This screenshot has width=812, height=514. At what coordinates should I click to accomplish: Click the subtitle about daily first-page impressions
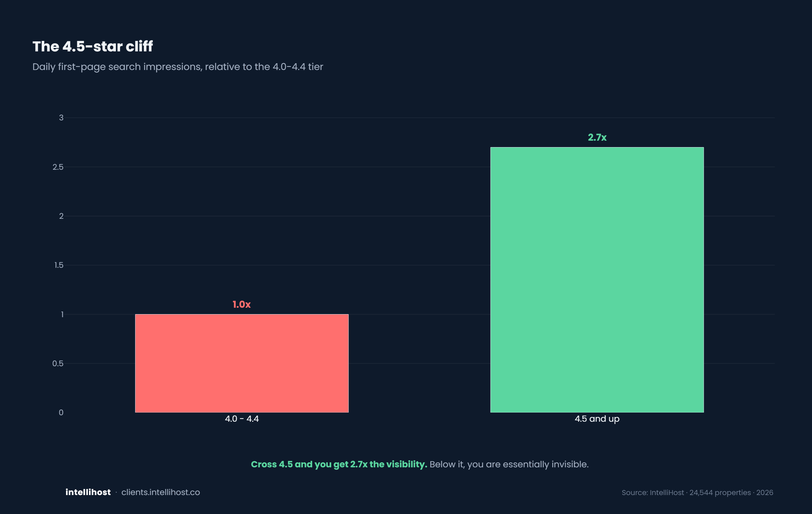pyautogui.click(x=178, y=67)
